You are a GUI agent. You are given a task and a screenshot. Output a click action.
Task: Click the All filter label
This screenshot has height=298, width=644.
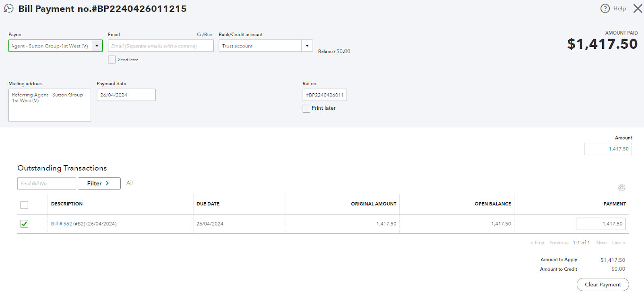(130, 183)
